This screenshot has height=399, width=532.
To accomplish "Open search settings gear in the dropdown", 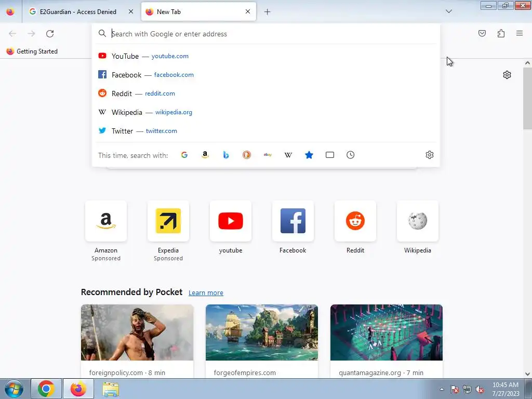I will coord(430,155).
